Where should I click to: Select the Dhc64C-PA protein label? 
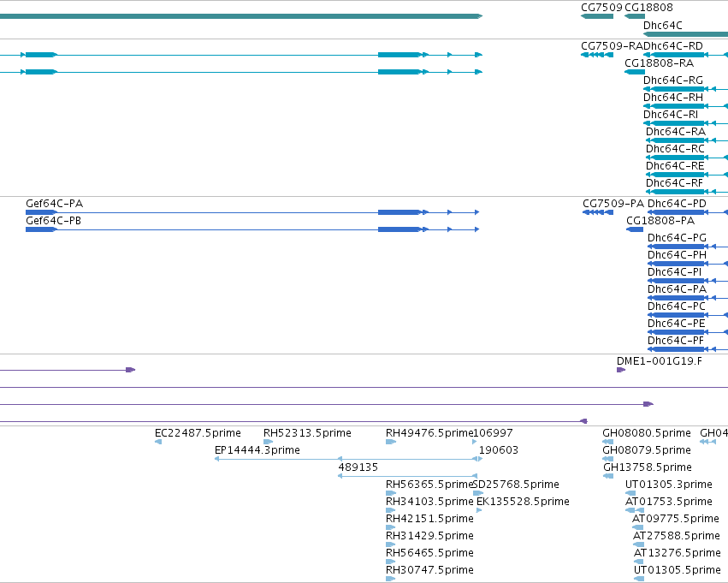pos(677,289)
